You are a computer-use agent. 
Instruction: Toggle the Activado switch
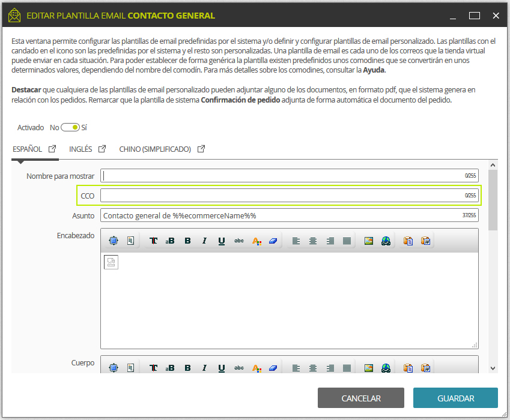point(70,127)
